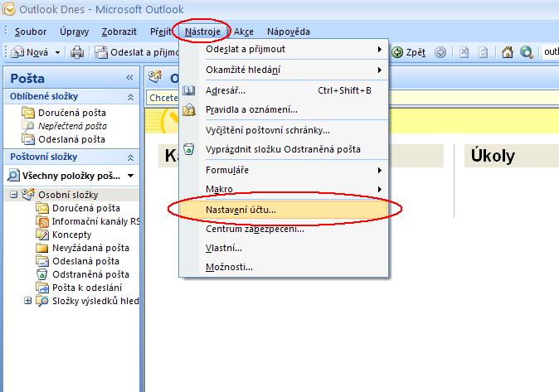
Task: Click the Nástroje menu header
Action: pyautogui.click(x=202, y=31)
